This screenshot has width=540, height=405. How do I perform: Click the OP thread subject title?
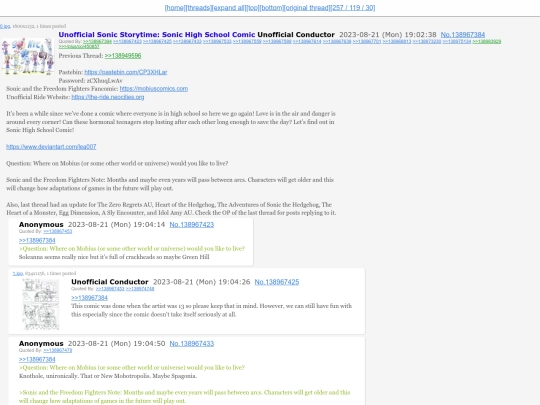(x=157, y=35)
